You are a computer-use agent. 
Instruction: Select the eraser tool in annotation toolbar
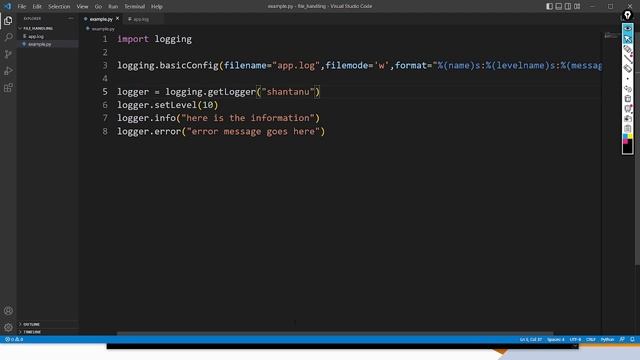click(628, 69)
